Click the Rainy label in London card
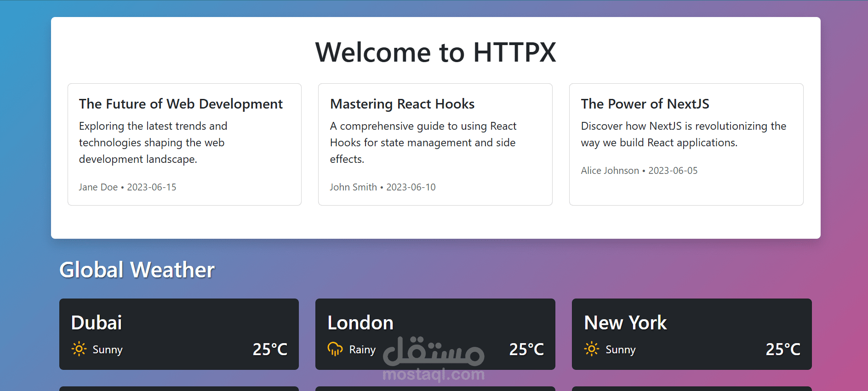868x391 pixels. coord(362,350)
